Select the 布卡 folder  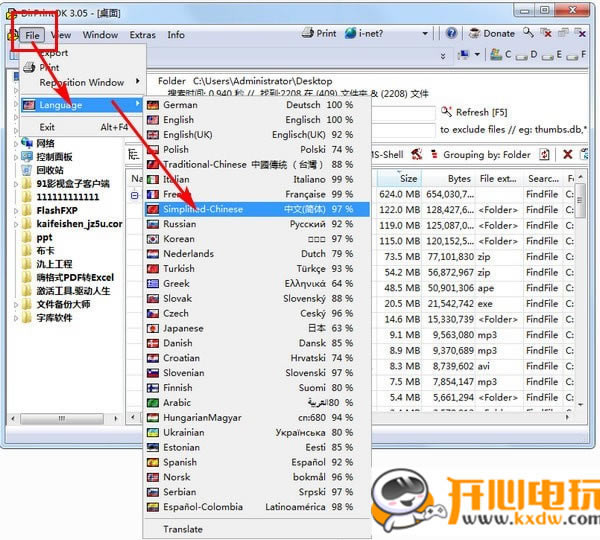(45, 251)
